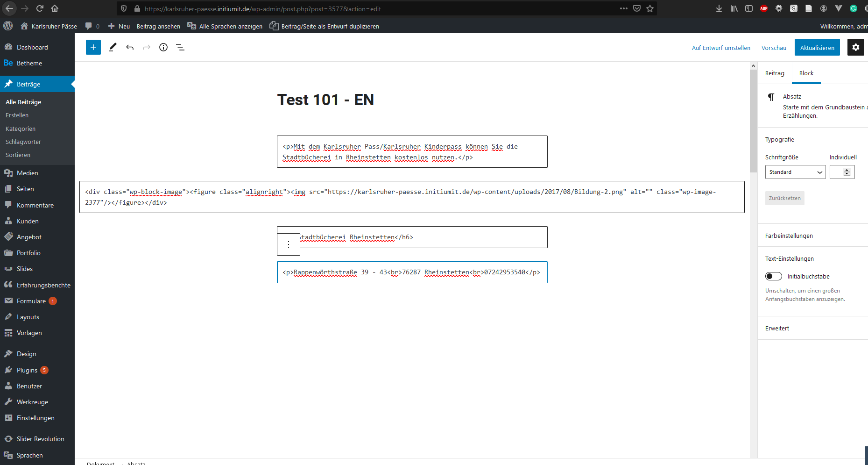Click the editor vertical scrollbar thumb

(x=753, y=121)
